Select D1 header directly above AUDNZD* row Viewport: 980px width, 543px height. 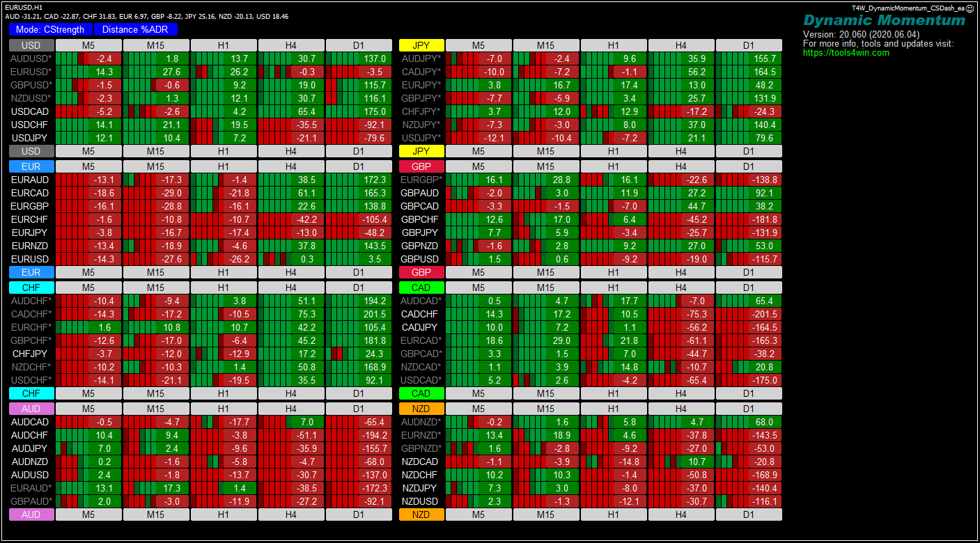coord(749,409)
